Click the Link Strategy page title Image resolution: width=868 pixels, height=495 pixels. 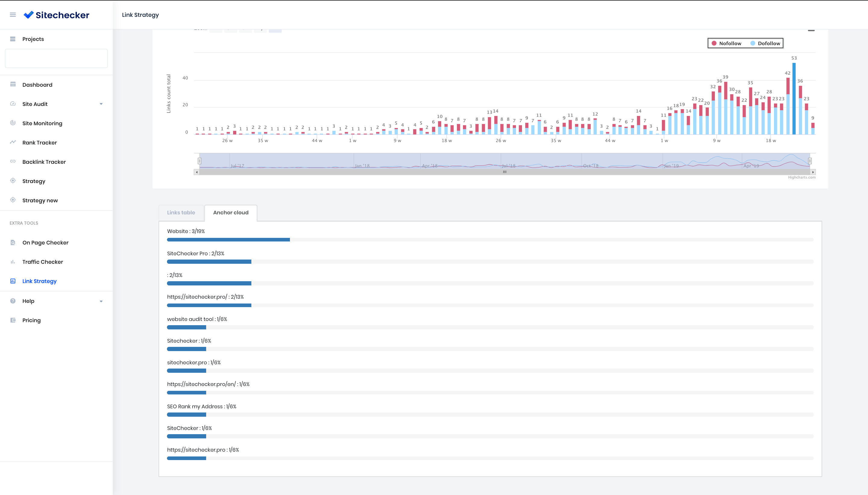click(x=140, y=15)
